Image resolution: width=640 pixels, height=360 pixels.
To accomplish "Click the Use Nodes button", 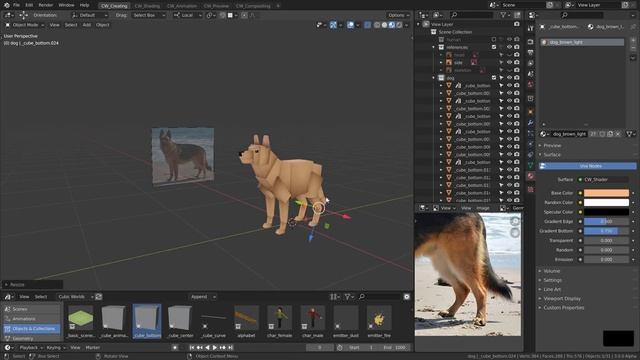I will click(x=588, y=166).
